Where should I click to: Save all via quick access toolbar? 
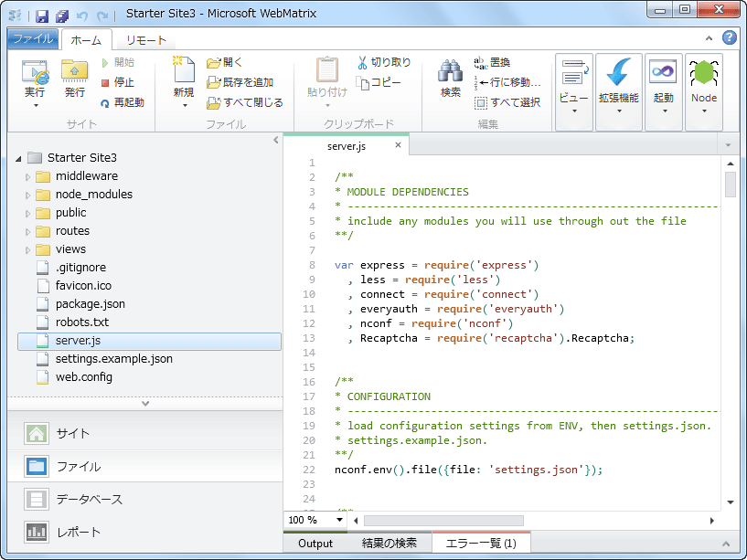tap(62, 16)
